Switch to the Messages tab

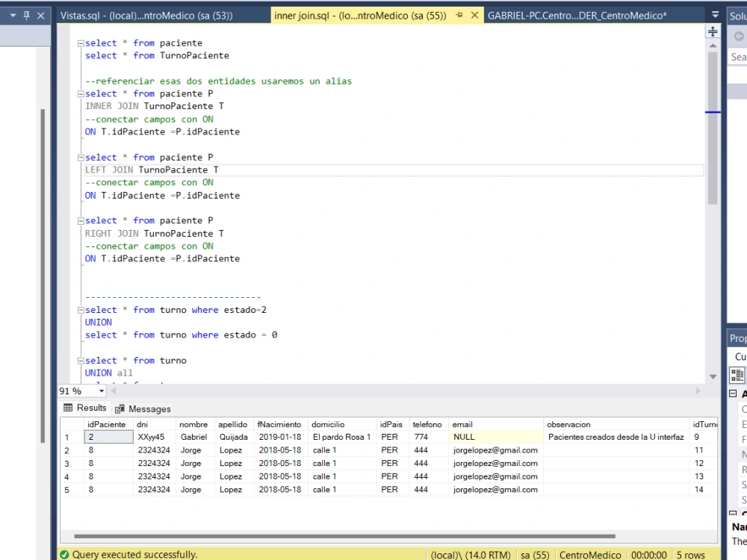[143, 409]
